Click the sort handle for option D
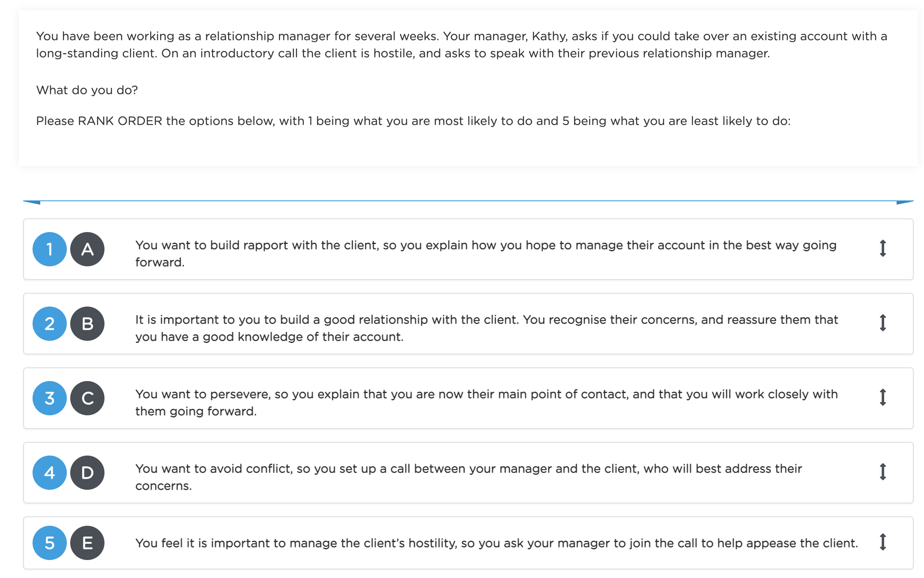924x578 pixels. tap(882, 472)
